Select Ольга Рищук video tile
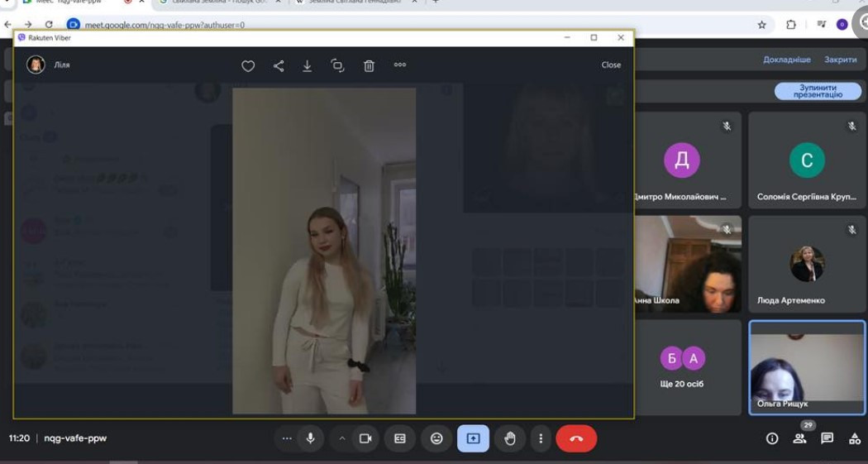Viewport: 868px width, 464px height. (807, 367)
